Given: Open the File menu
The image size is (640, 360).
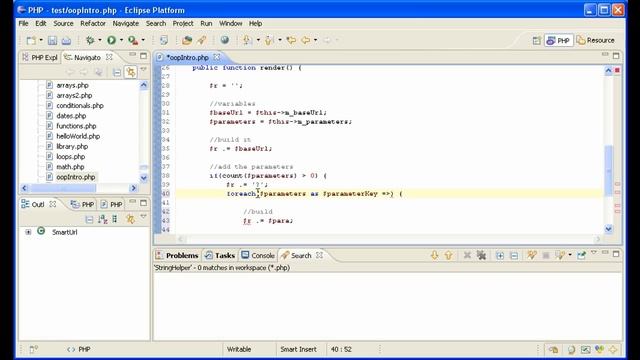Looking at the screenshot, I should click(24, 23).
